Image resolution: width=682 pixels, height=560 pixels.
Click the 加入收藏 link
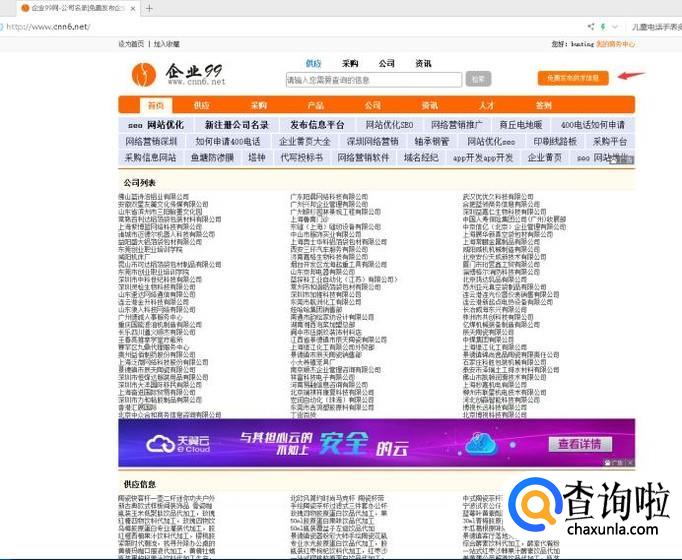point(166,44)
